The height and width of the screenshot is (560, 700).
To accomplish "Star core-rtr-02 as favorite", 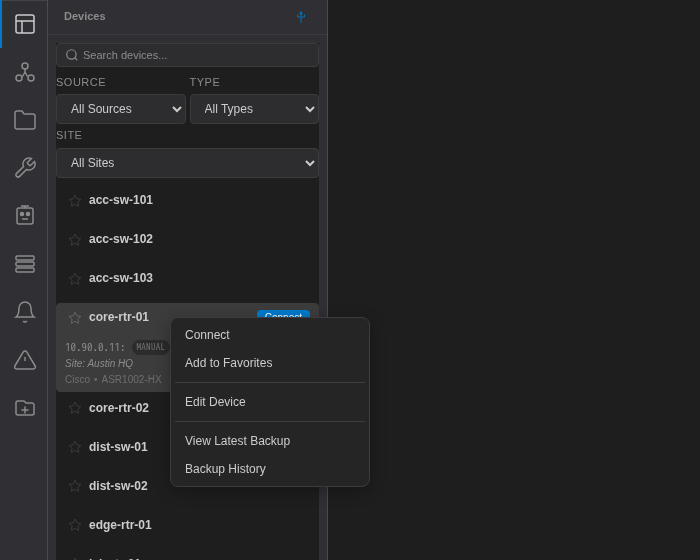I will coord(75,408).
